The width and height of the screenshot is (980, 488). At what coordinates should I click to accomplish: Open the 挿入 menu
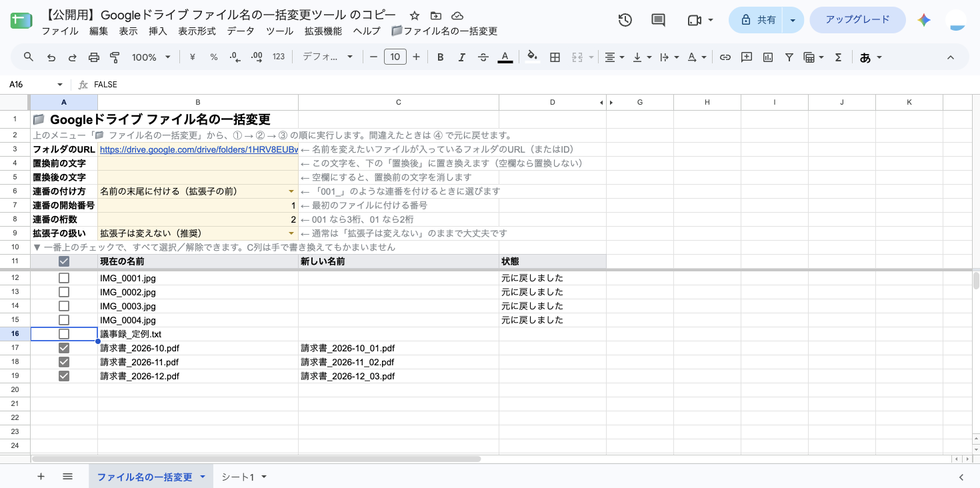[x=158, y=31]
